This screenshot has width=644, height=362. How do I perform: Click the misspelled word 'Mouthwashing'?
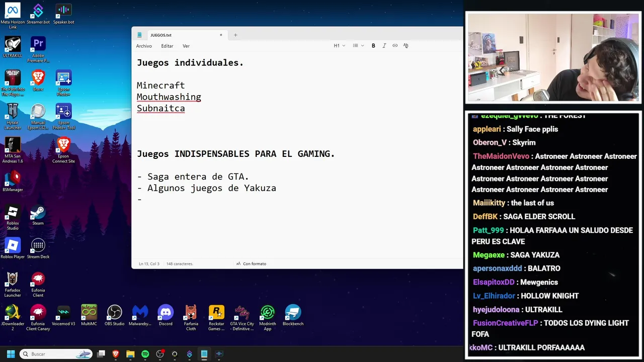(x=169, y=97)
